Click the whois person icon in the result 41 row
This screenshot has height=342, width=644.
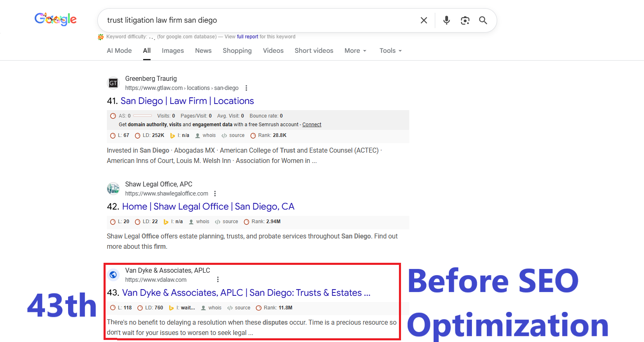point(198,136)
